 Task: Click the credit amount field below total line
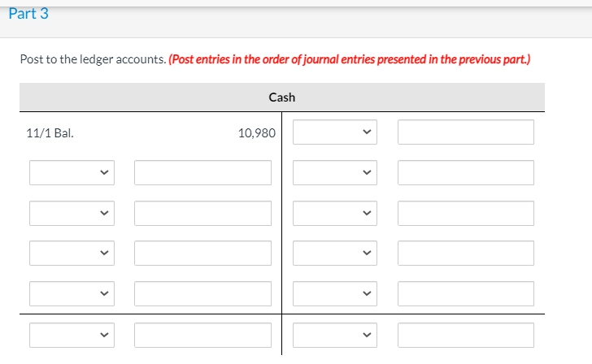click(465, 335)
